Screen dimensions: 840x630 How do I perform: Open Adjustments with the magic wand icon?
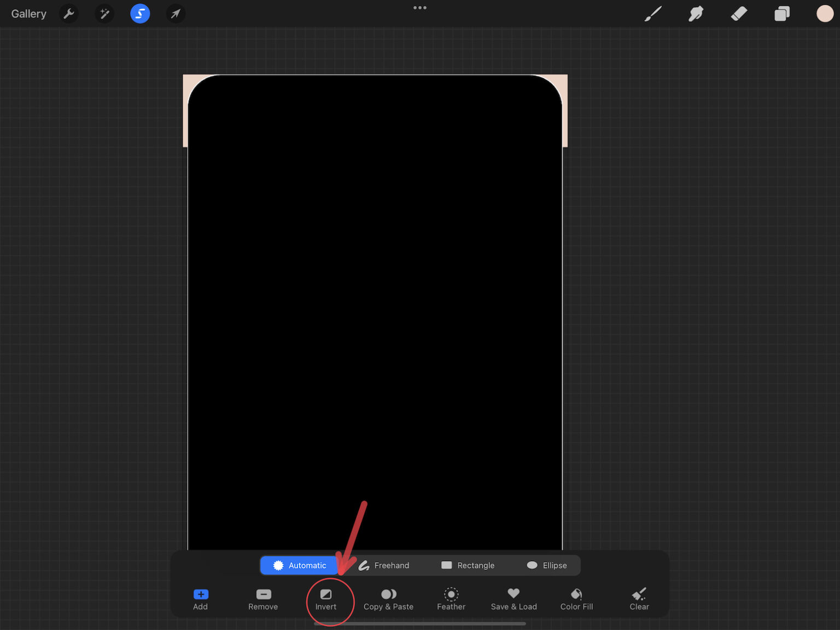104,14
